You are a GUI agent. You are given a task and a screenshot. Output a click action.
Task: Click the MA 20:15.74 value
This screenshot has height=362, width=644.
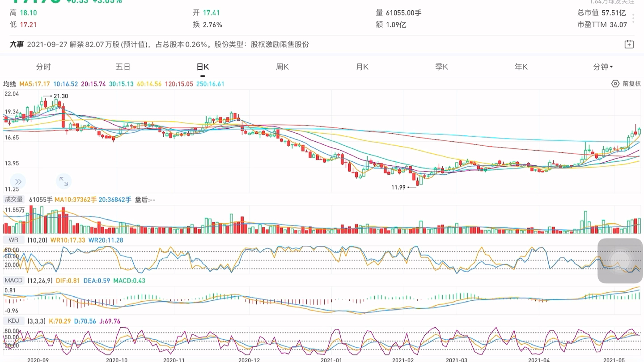[93, 84]
